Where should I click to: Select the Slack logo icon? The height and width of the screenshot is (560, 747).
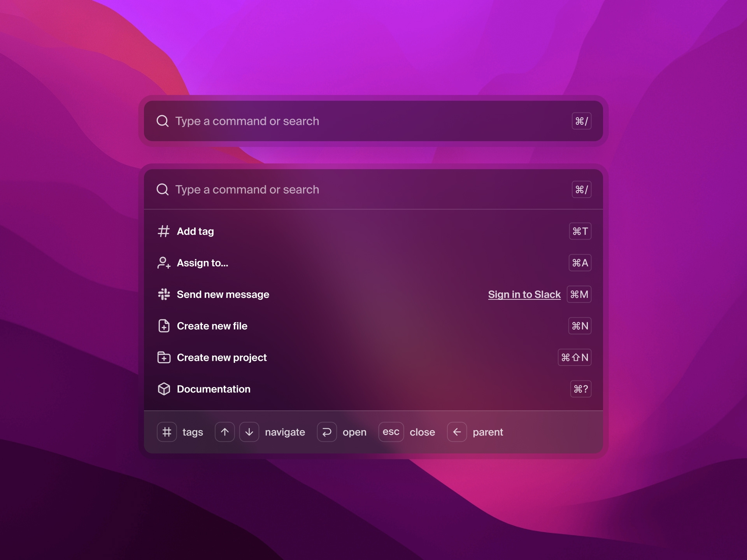164,294
